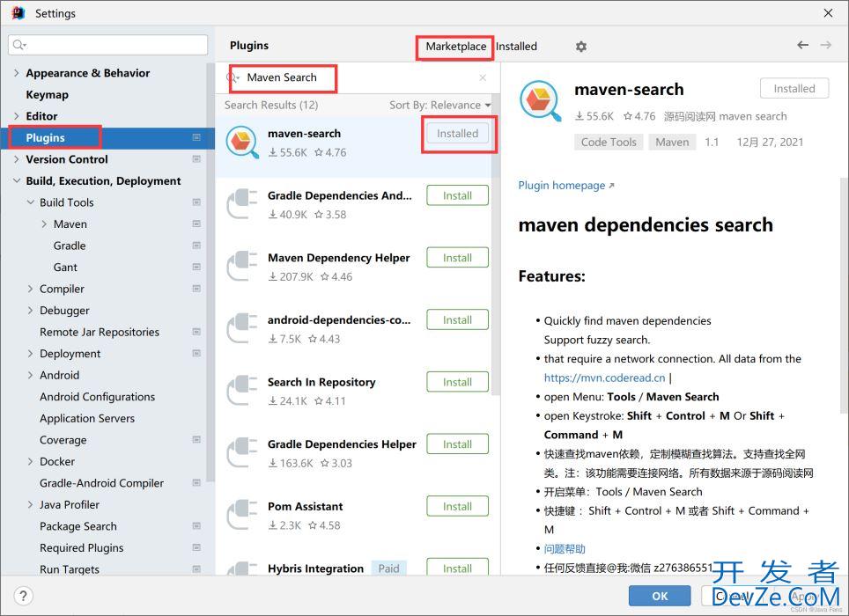Expand the Maven tree node

[44, 224]
